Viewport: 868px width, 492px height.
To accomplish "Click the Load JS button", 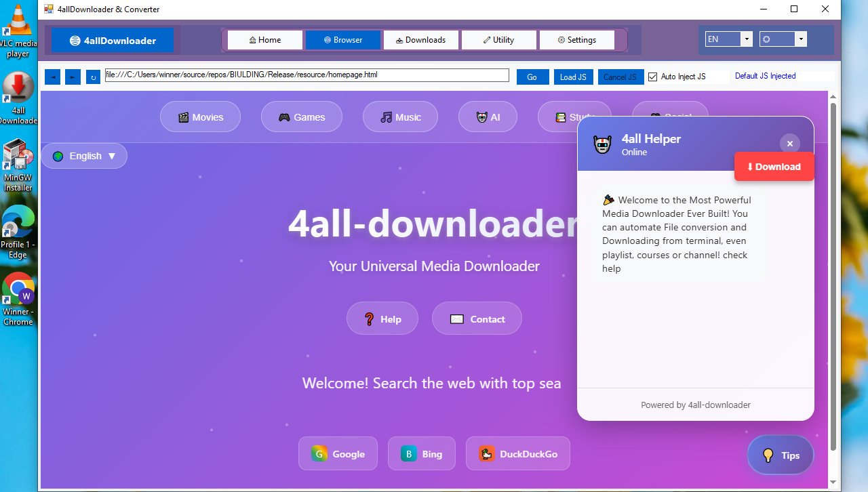I will tap(573, 77).
